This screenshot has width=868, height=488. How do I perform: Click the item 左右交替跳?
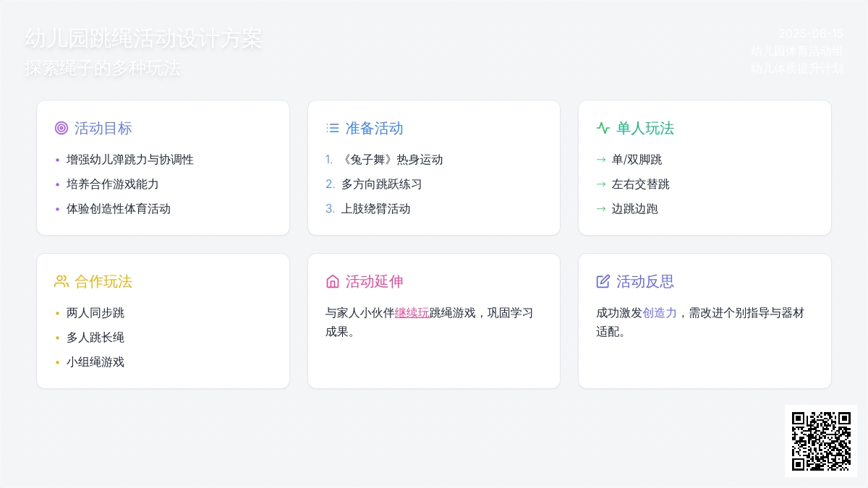point(641,184)
